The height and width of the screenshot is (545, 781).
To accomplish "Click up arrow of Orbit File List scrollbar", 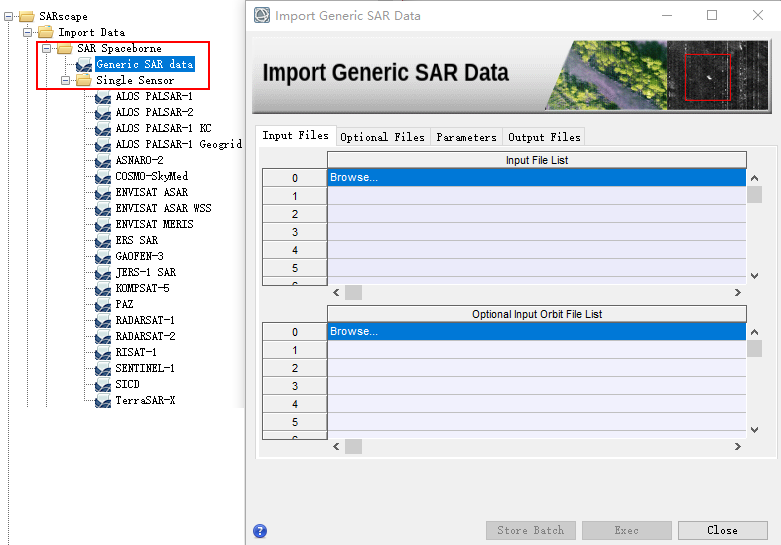I will 754,332.
